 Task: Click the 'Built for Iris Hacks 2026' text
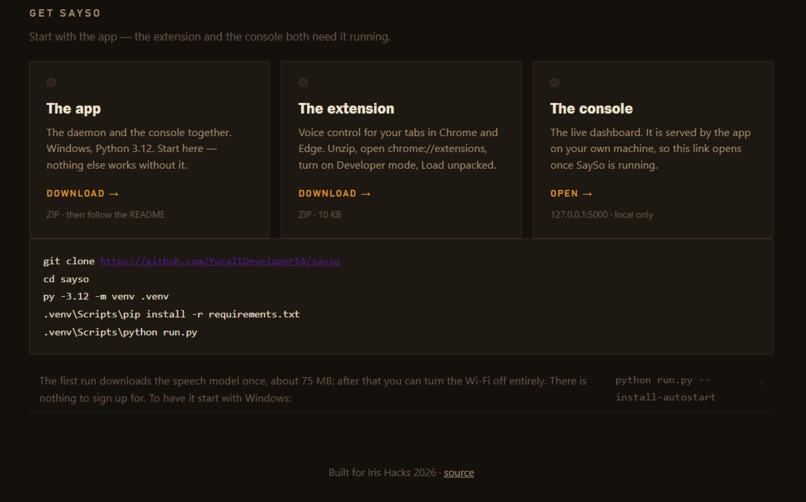pyautogui.click(x=382, y=473)
